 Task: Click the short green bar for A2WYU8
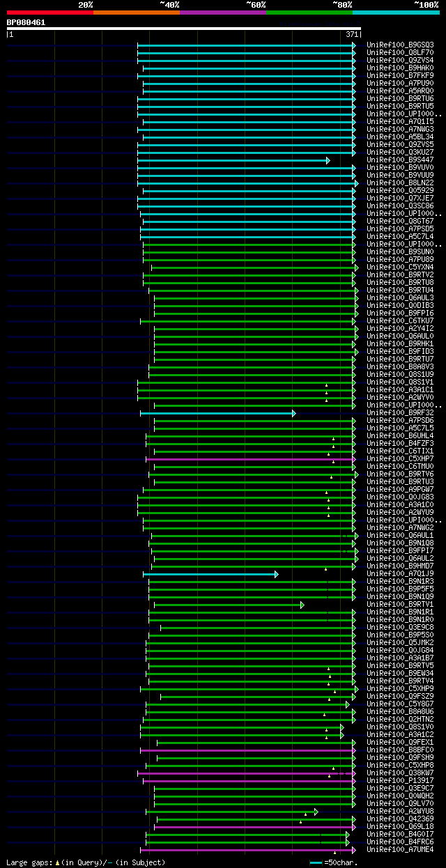point(232,812)
